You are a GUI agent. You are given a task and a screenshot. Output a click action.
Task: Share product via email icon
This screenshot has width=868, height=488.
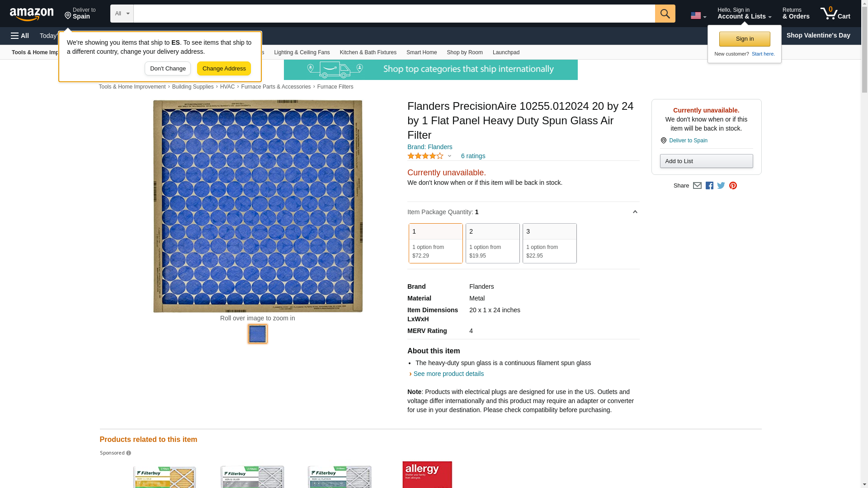(x=697, y=186)
